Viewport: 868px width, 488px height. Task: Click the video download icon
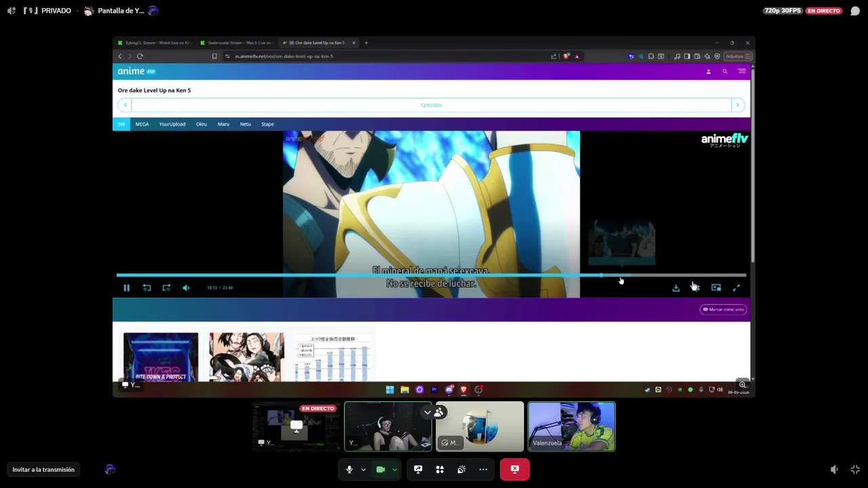point(676,287)
